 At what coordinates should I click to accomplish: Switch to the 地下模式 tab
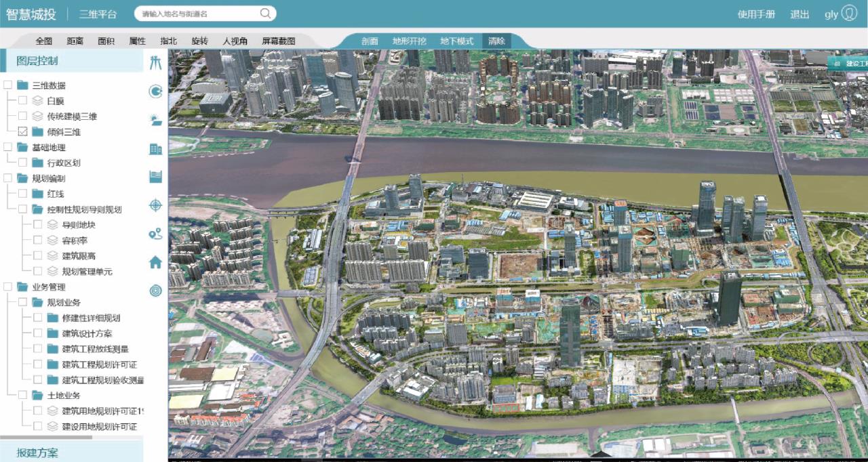click(x=456, y=41)
